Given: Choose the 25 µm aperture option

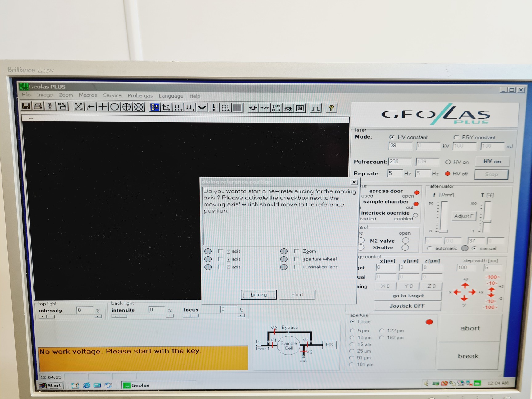Looking at the screenshot, I should tap(352, 351).
